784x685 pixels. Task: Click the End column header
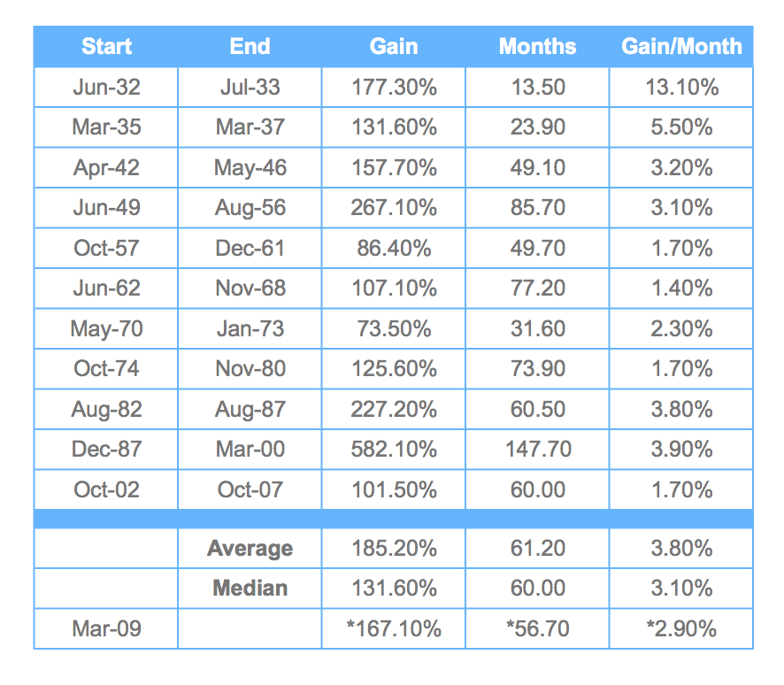(x=250, y=46)
